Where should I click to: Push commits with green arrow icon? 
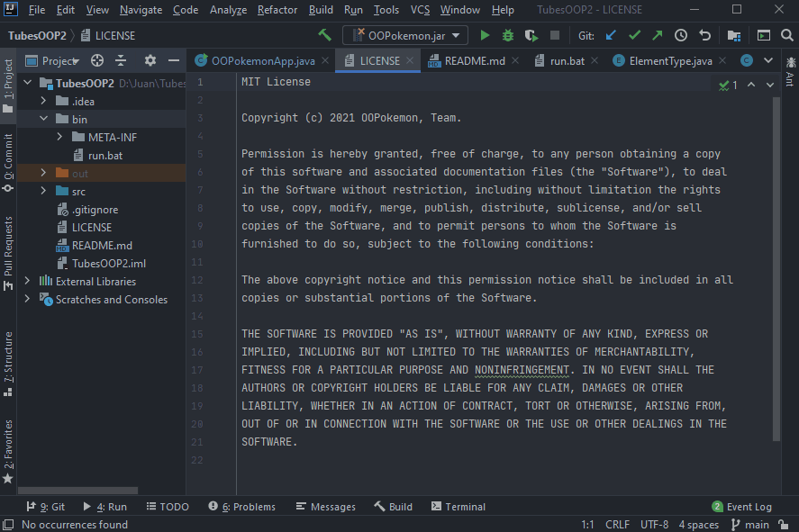(x=658, y=35)
